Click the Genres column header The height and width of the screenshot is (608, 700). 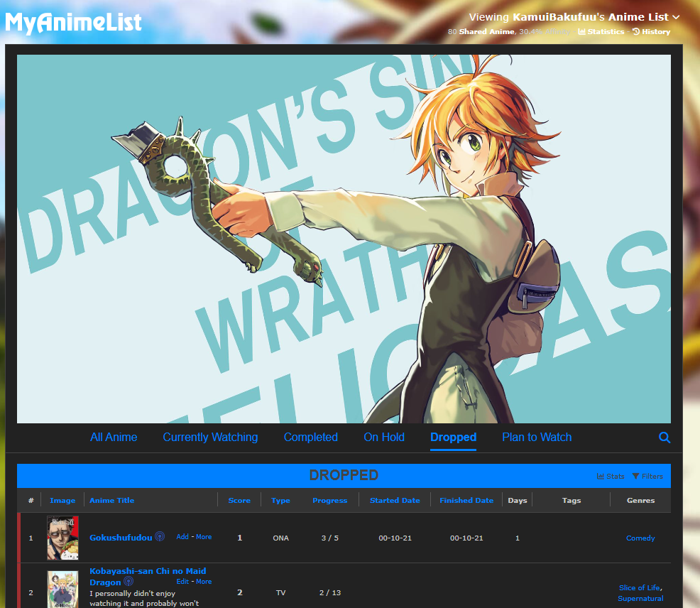640,500
